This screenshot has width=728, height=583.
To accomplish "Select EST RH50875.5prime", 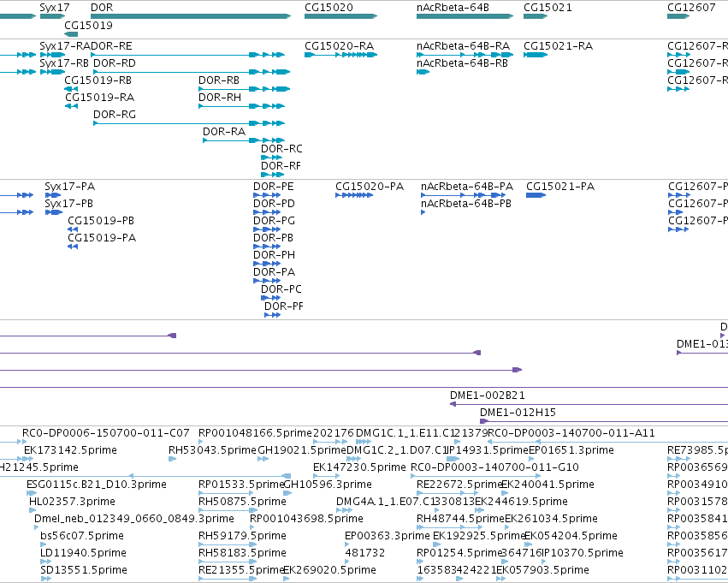I will (x=242, y=502).
